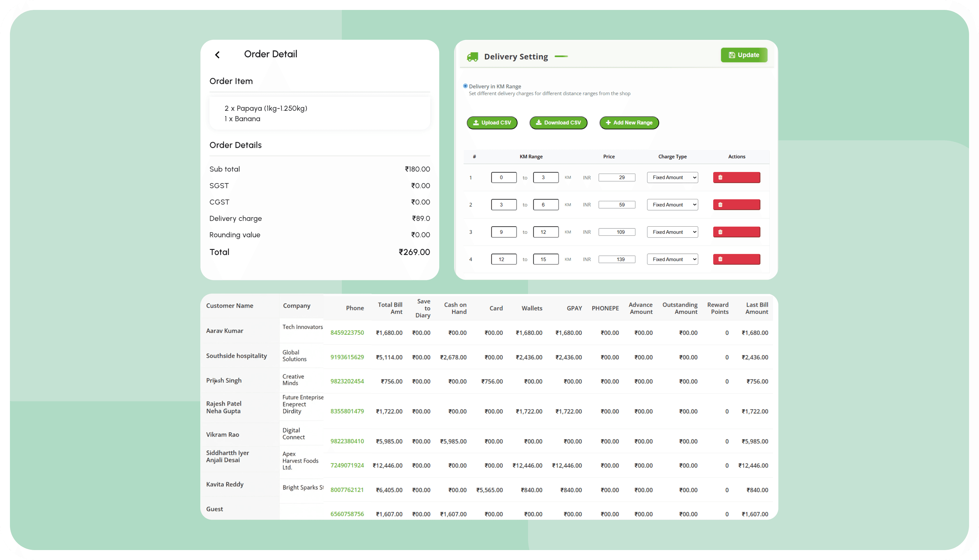Click price input showing 29

[617, 177]
